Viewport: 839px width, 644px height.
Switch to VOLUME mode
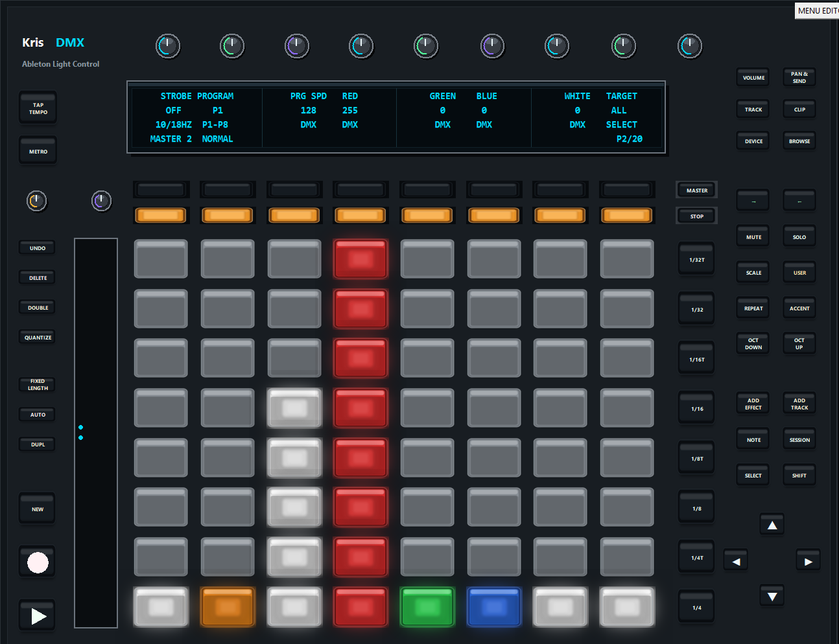753,78
